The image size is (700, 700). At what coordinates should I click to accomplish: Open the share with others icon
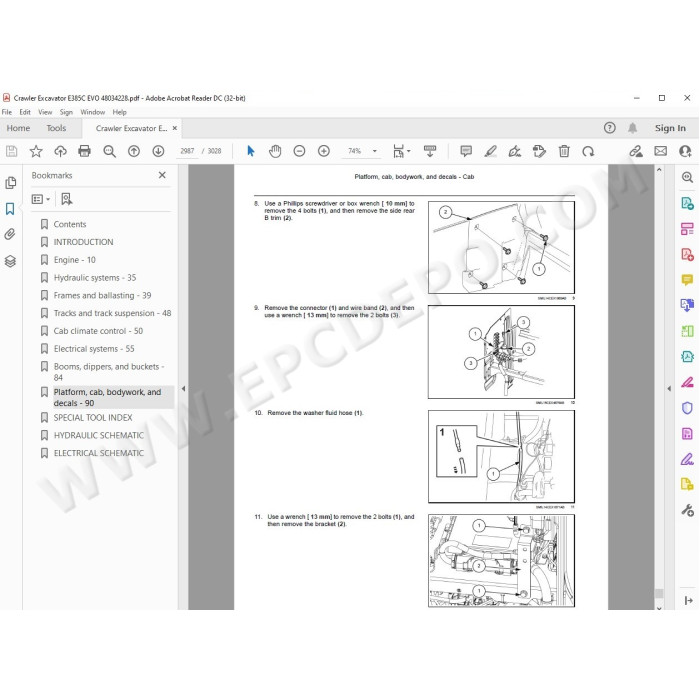pyautogui.click(x=685, y=151)
